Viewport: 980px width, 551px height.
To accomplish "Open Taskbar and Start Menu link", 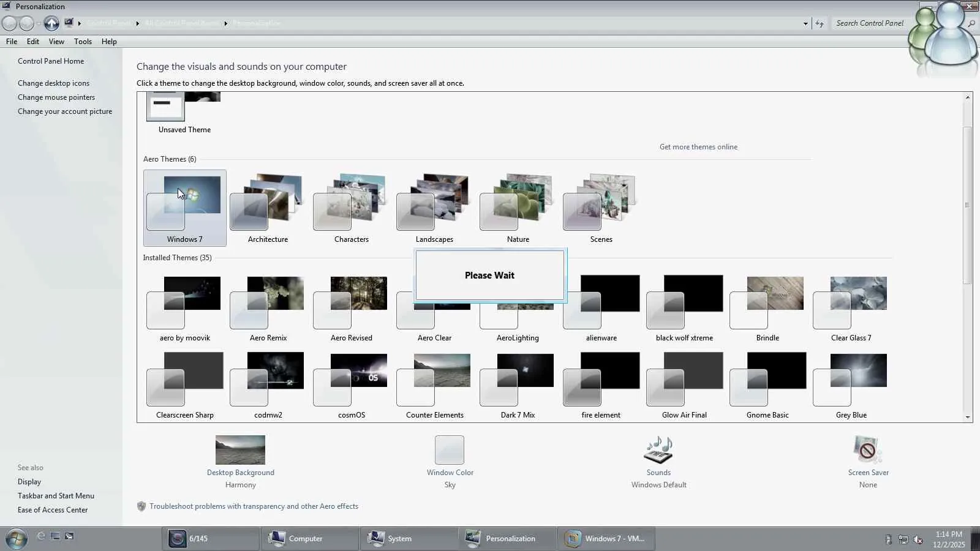I will pyautogui.click(x=56, y=496).
